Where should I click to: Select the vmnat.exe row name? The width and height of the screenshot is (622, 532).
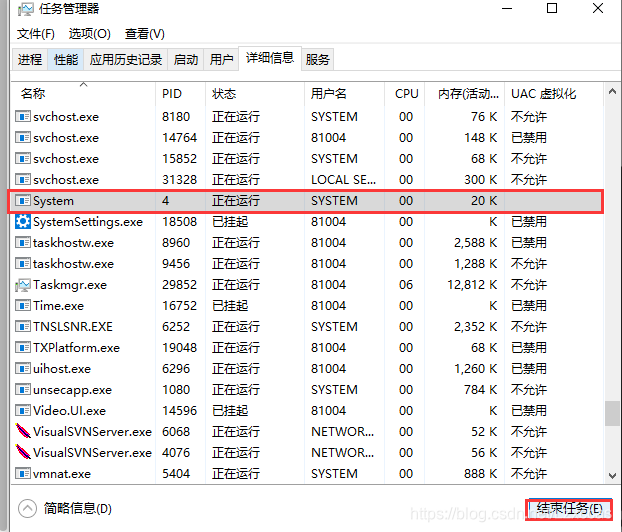62,473
